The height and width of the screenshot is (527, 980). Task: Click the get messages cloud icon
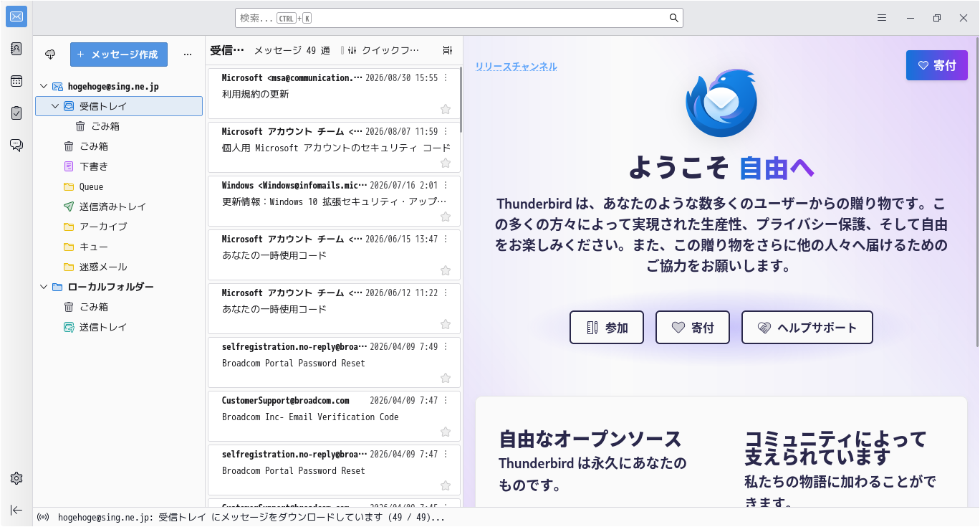click(x=50, y=54)
